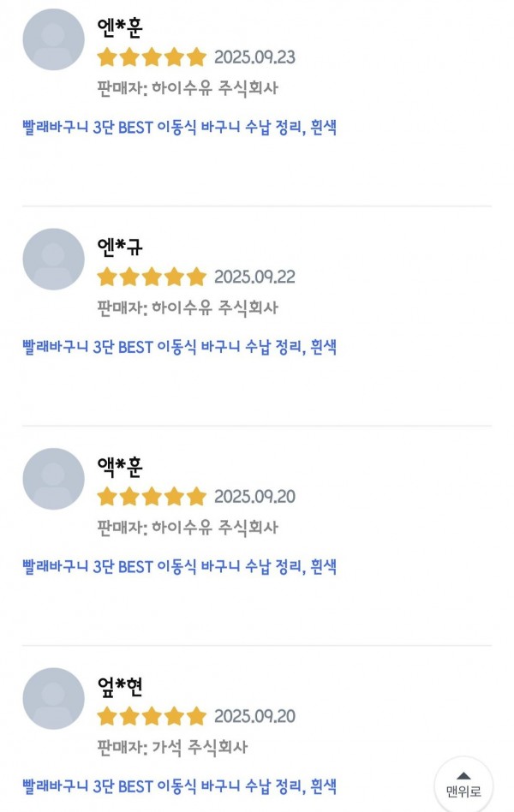
Task: Tap the 맨위로 scroll-to-top button
Action: pos(463,784)
